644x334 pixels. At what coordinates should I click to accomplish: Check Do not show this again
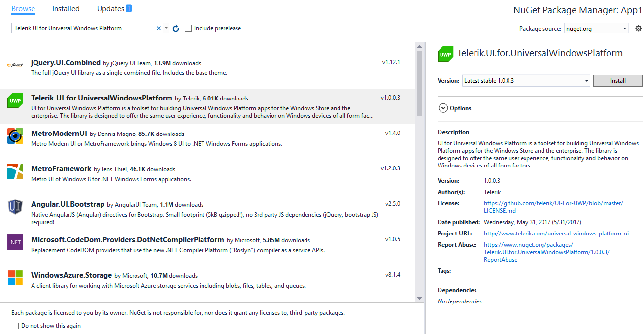coord(15,326)
